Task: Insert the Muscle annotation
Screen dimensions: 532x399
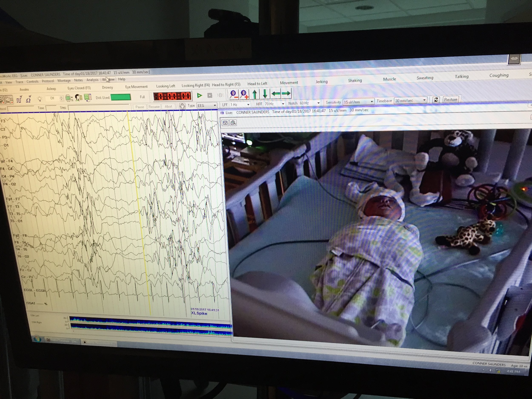Action: pos(389,79)
